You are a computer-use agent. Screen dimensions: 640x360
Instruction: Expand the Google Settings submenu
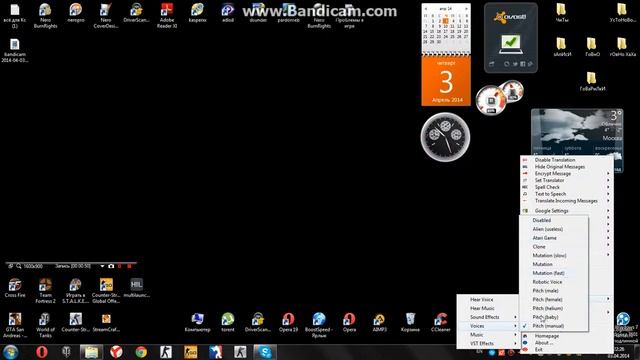pos(567,211)
